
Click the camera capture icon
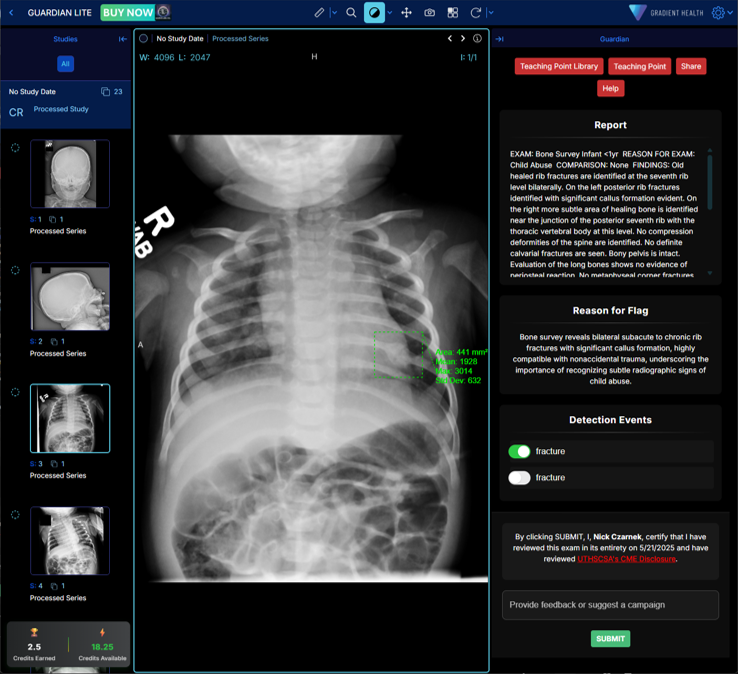(429, 13)
